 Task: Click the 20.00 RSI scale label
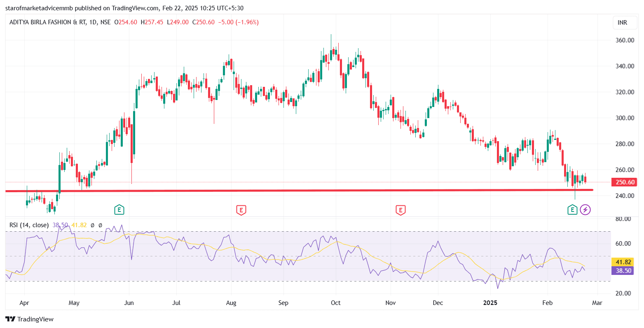click(x=623, y=293)
